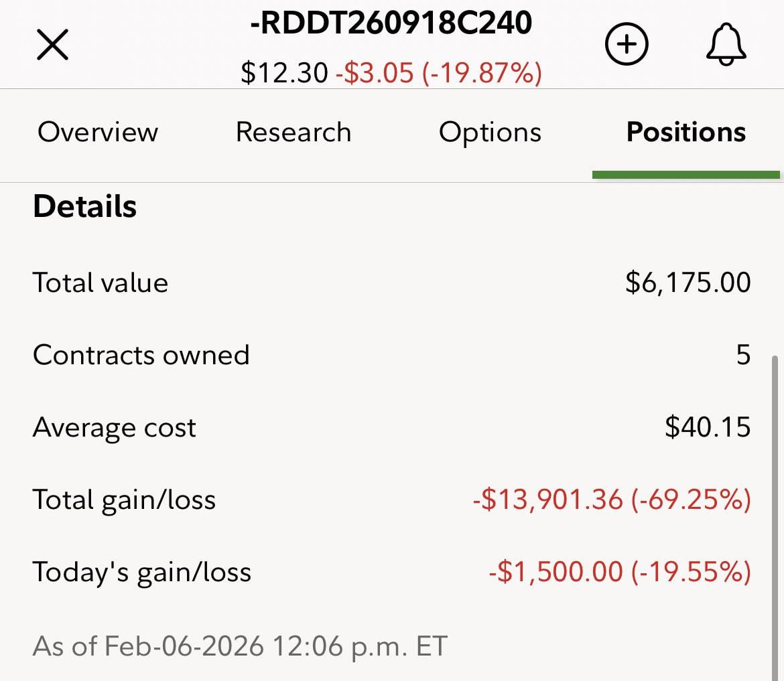The width and height of the screenshot is (784, 681).
Task: Open the Research tab
Action: tap(293, 132)
